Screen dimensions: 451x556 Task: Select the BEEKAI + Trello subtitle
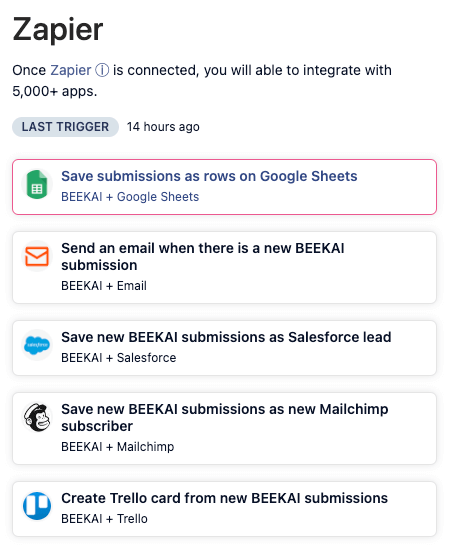tap(104, 519)
